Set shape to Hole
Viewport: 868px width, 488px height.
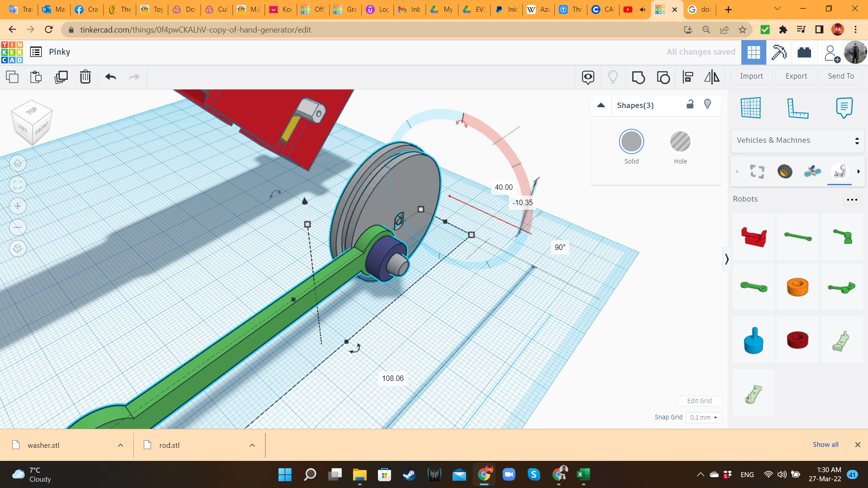(x=680, y=142)
